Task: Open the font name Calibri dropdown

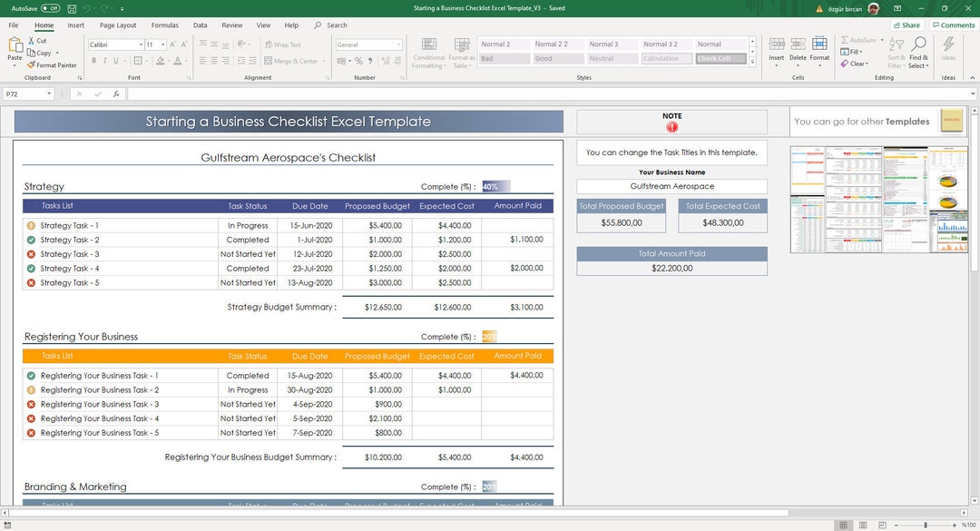Action: coord(142,44)
